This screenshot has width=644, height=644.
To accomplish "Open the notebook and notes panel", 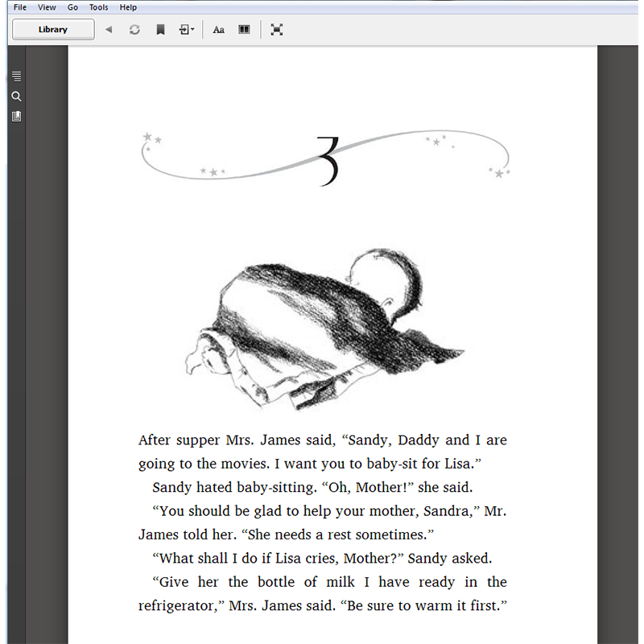I will [x=16, y=117].
